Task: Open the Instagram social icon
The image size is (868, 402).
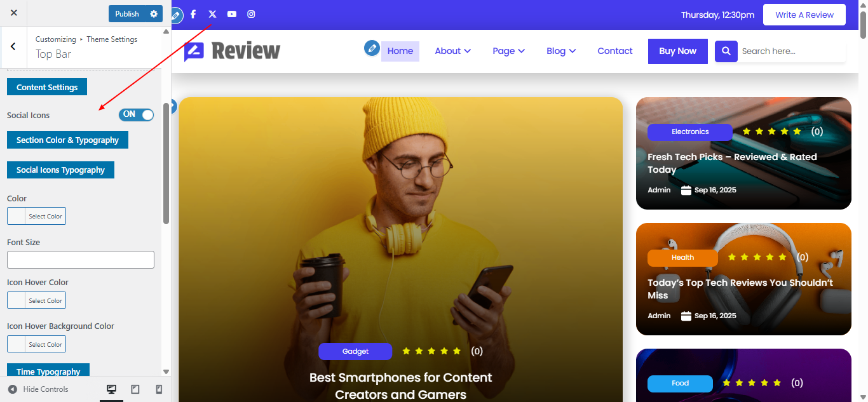Action: pyautogui.click(x=251, y=14)
